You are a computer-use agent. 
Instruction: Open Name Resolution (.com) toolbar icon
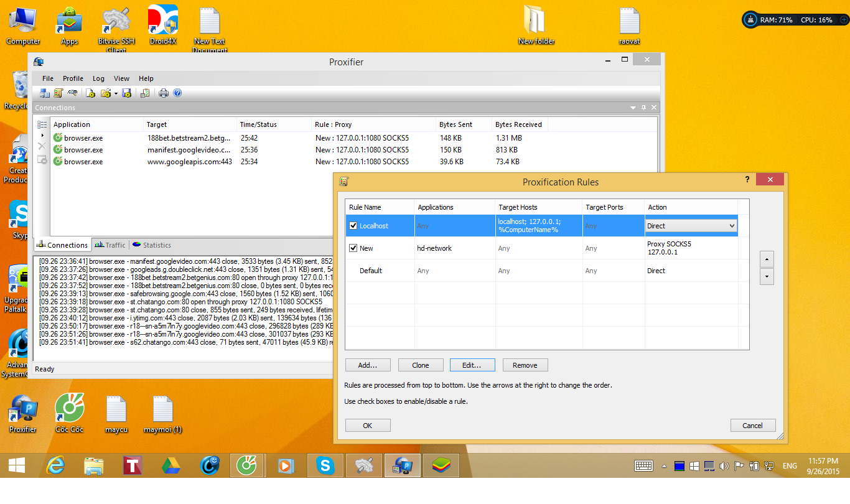pyautogui.click(x=73, y=93)
